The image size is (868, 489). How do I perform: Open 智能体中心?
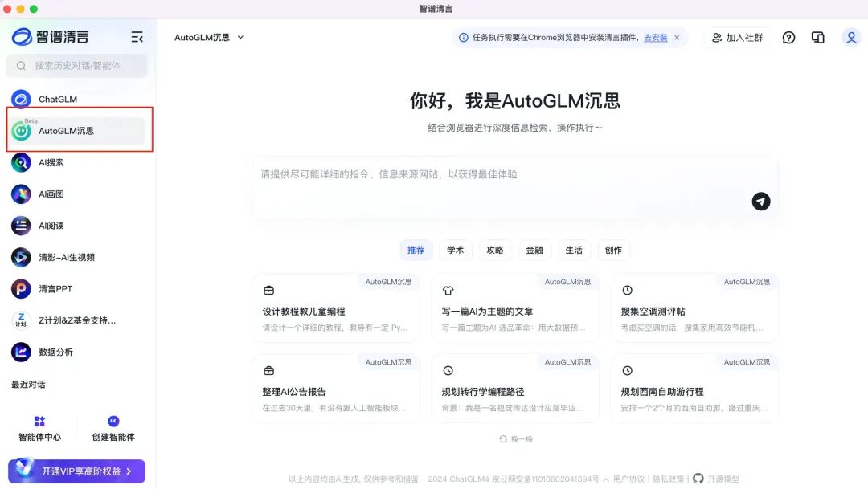click(40, 429)
